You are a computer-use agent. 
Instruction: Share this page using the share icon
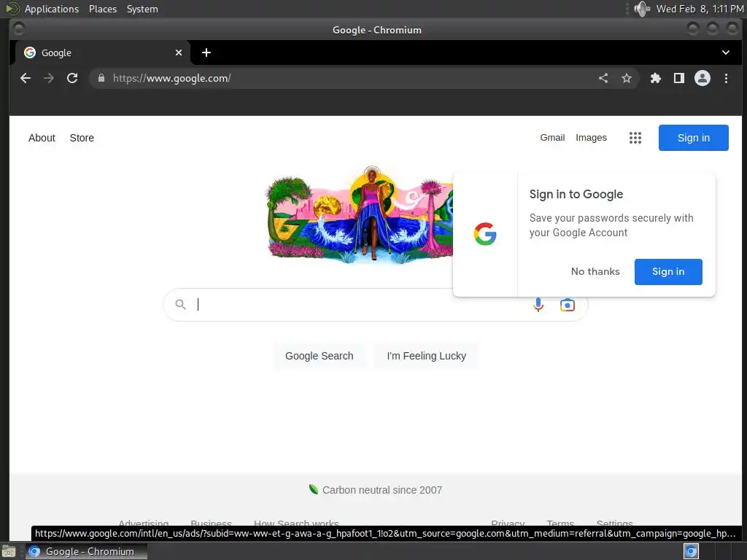pos(603,78)
